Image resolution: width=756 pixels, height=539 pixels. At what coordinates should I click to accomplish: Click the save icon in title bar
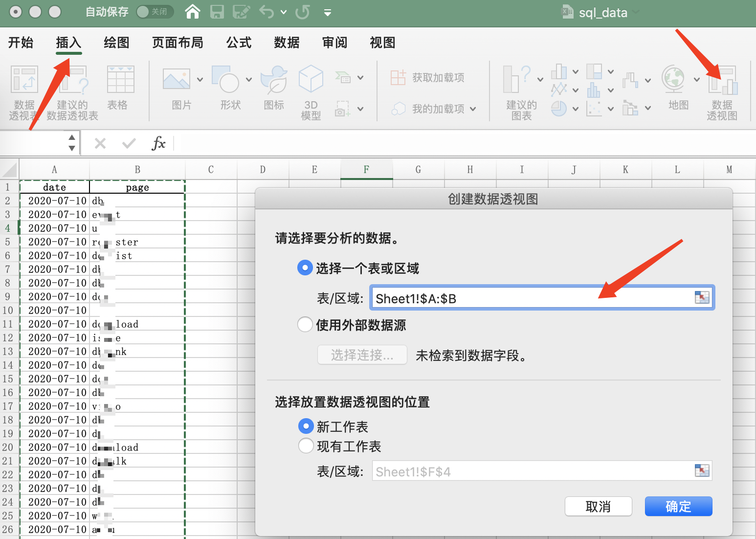tap(217, 12)
